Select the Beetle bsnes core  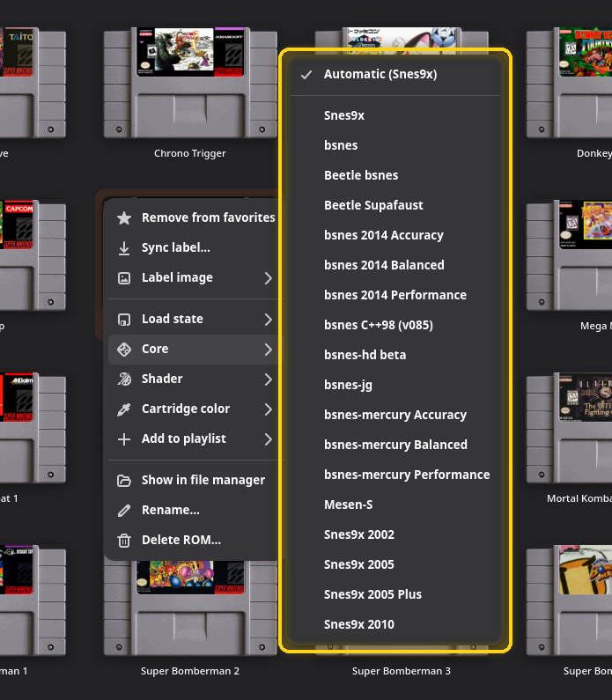pyautogui.click(x=394, y=175)
